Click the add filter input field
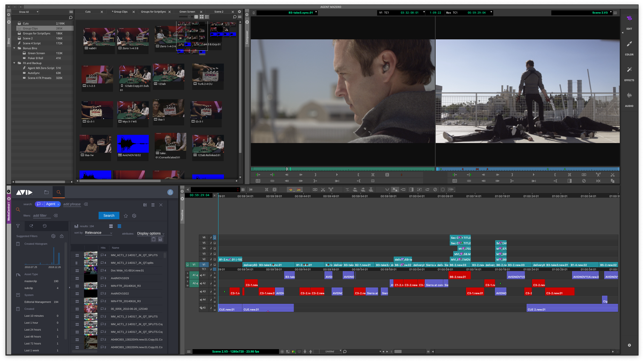The width and height of the screenshot is (644, 362). (42, 216)
